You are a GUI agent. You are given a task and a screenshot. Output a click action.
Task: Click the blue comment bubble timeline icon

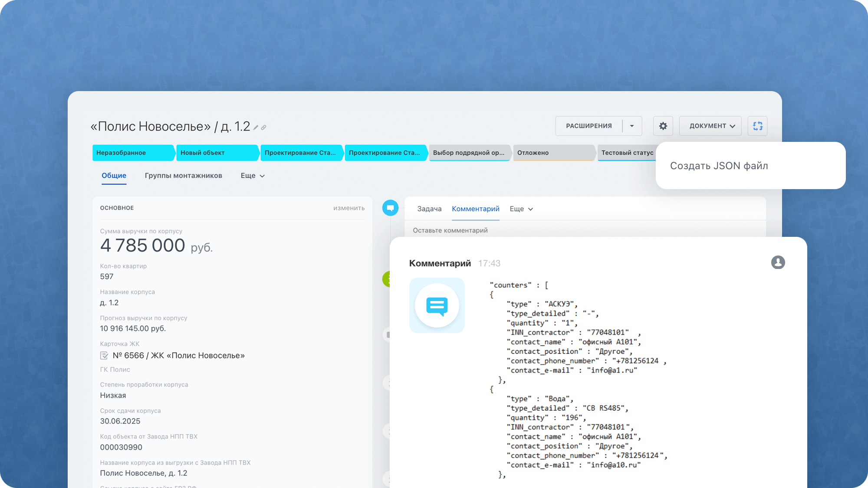click(390, 208)
